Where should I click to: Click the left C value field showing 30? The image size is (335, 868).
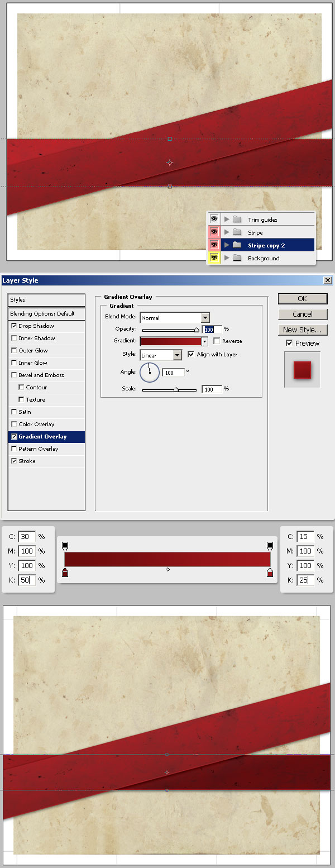(x=27, y=536)
